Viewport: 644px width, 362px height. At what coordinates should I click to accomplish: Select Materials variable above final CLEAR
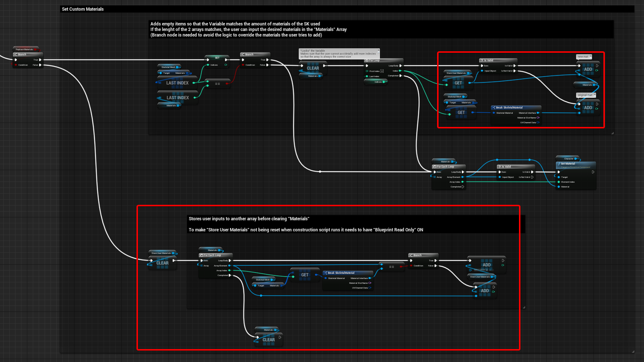coord(267,330)
